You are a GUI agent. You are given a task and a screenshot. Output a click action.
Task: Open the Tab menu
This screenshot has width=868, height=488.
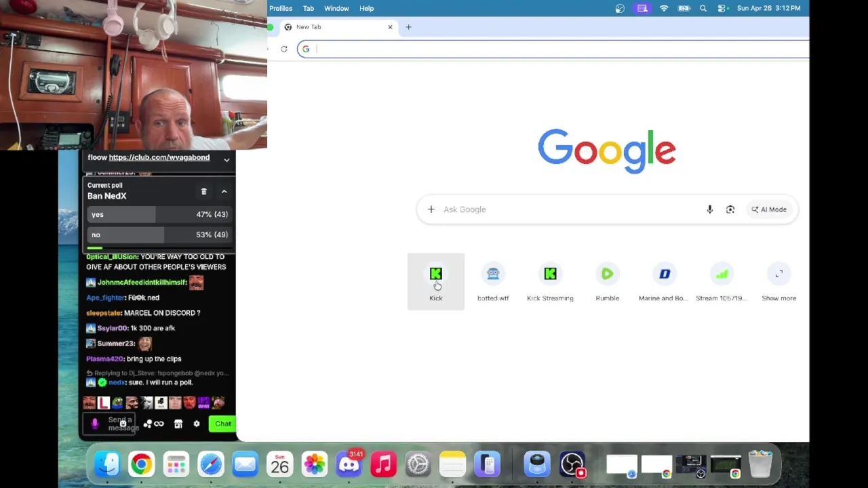(309, 8)
